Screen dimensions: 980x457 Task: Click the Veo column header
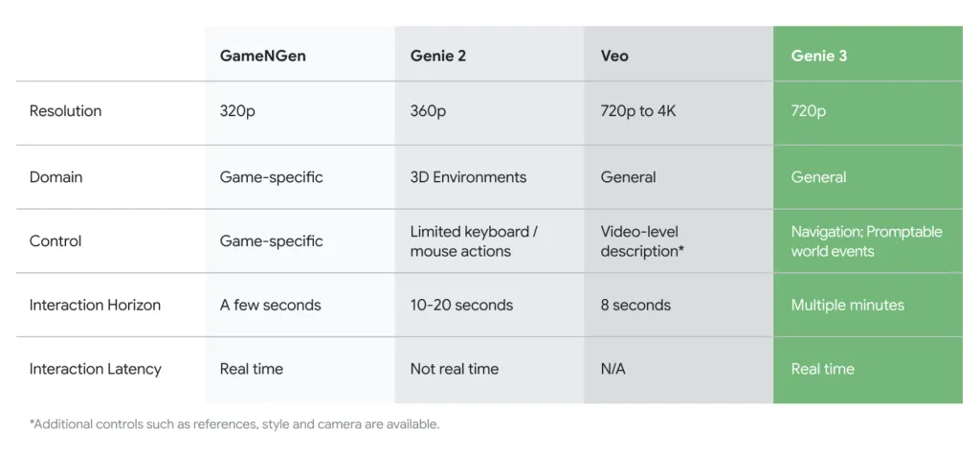pyautogui.click(x=614, y=56)
